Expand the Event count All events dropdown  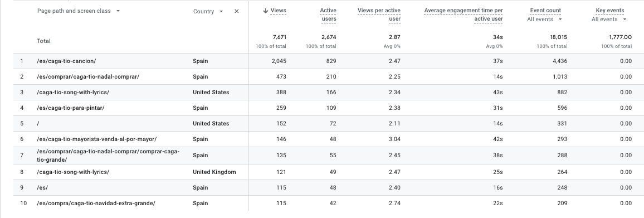[x=544, y=20]
